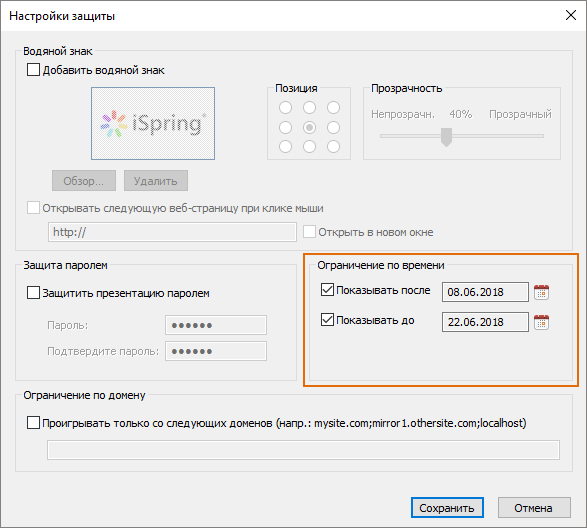This screenshot has width=587, height=528.
Task: Click Сохранить button
Action: pos(447,508)
